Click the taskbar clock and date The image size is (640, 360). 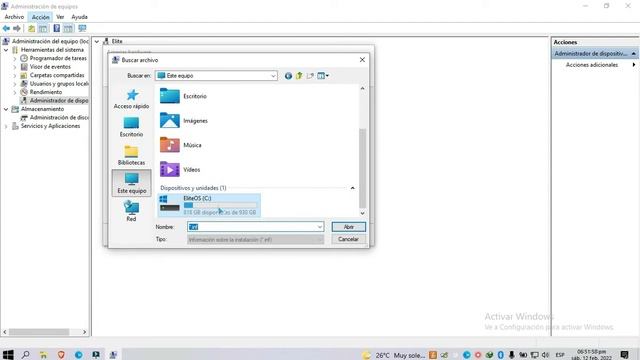(591, 355)
